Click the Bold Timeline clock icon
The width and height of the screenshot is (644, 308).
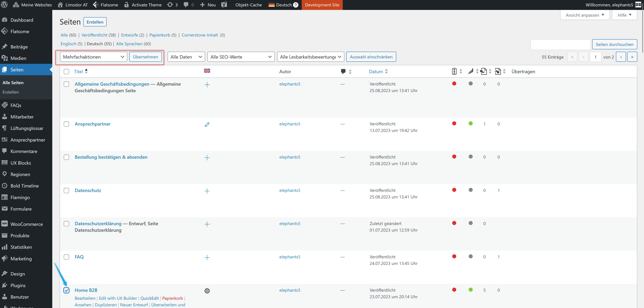(x=5, y=186)
